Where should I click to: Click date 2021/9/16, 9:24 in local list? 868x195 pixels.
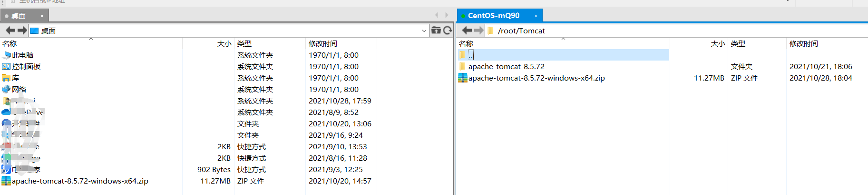336,135
